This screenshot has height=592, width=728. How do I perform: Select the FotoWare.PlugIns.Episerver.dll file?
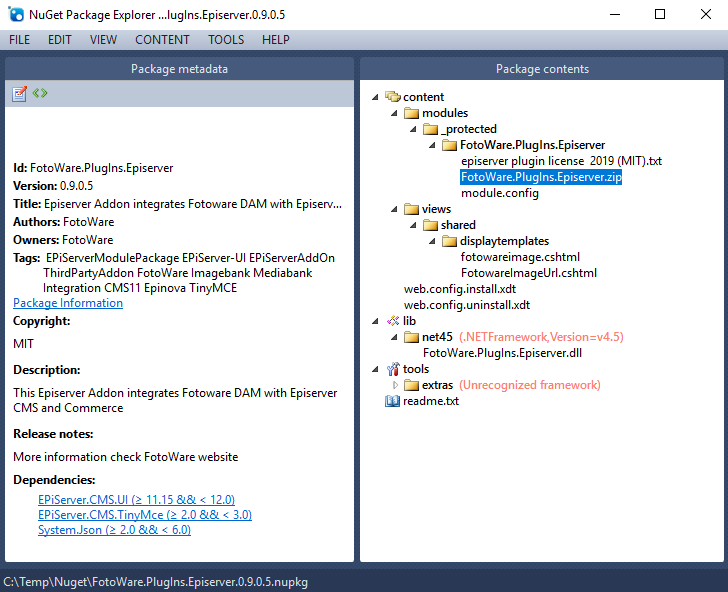pyautogui.click(x=502, y=353)
